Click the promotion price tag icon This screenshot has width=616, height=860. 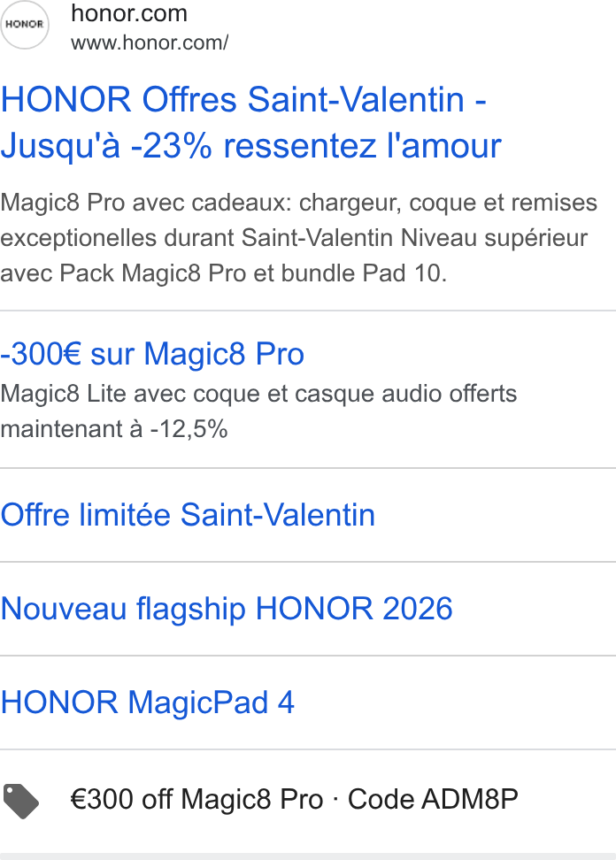[21, 802]
